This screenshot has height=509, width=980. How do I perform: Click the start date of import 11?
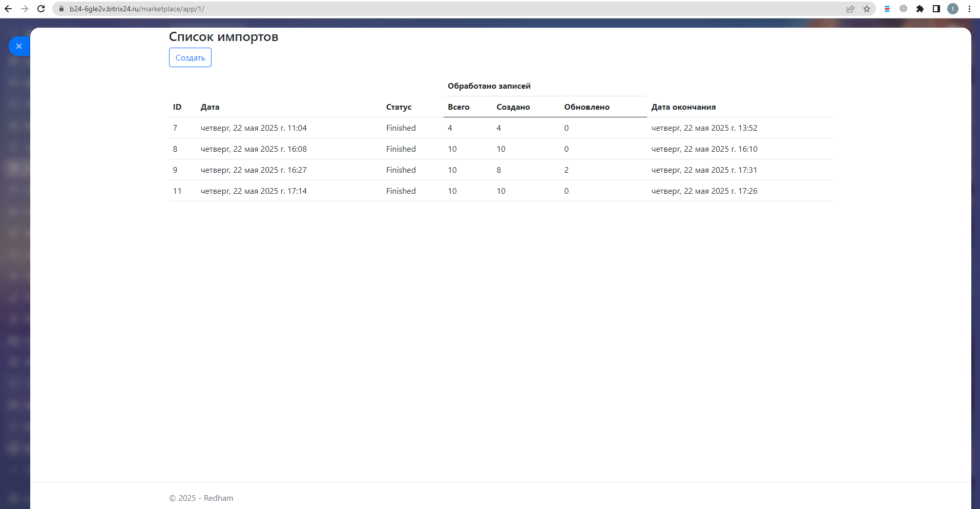254,191
